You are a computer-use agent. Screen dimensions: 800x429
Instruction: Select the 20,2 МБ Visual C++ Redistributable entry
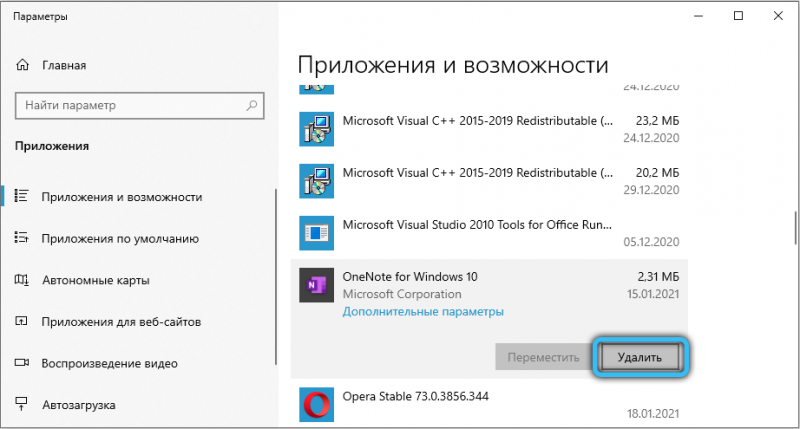click(489, 181)
